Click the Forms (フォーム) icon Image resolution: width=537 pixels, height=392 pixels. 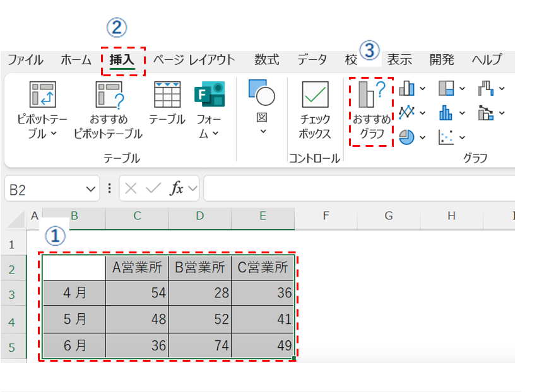(209, 95)
